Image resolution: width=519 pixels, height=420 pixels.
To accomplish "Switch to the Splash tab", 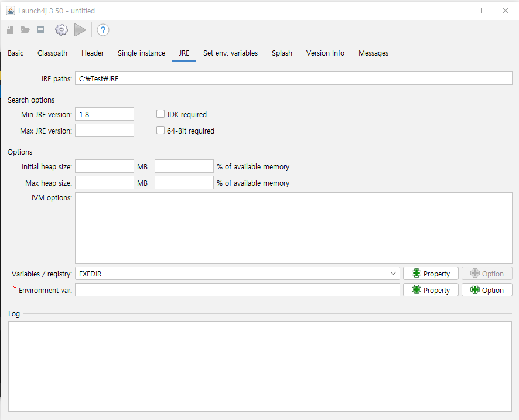I will coord(282,53).
